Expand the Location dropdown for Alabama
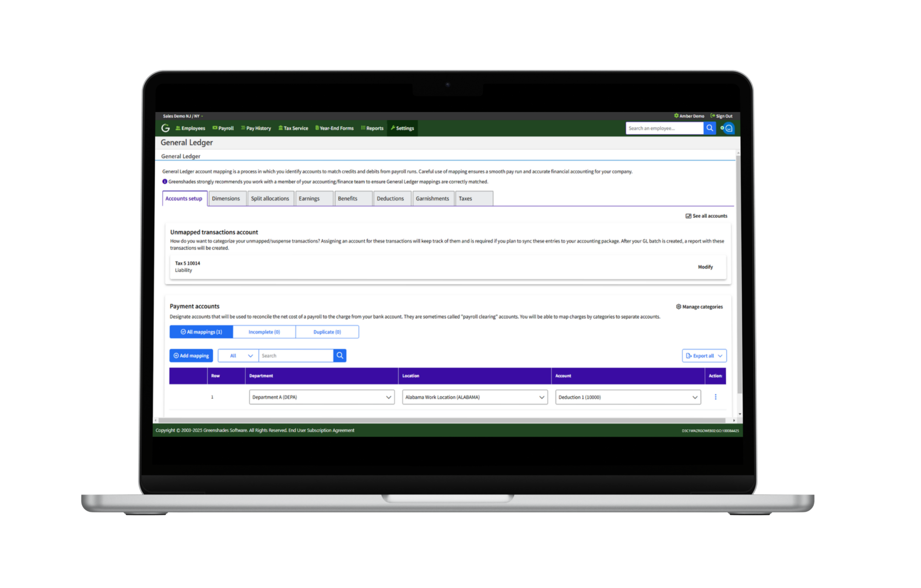Viewport: 921px width, 588px height. click(x=542, y=397)
